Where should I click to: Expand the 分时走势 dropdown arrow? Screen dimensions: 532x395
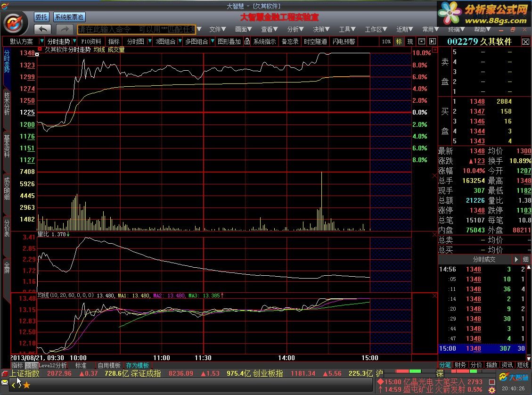[74, 41]
